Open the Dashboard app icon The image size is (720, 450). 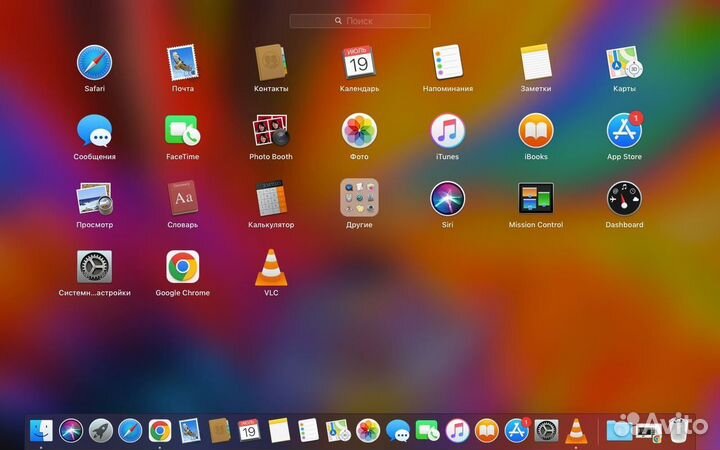coord(624,199)
